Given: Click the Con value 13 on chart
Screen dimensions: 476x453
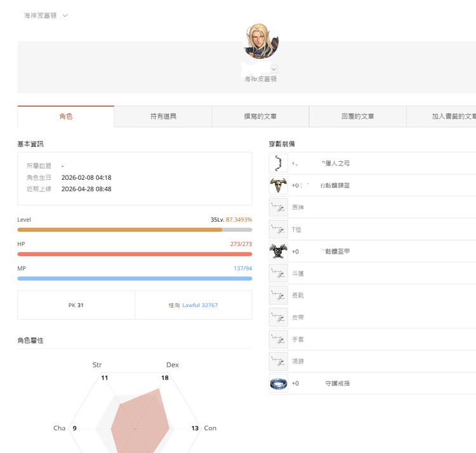Looking at the screenshot, I should [x=195, y=428].
